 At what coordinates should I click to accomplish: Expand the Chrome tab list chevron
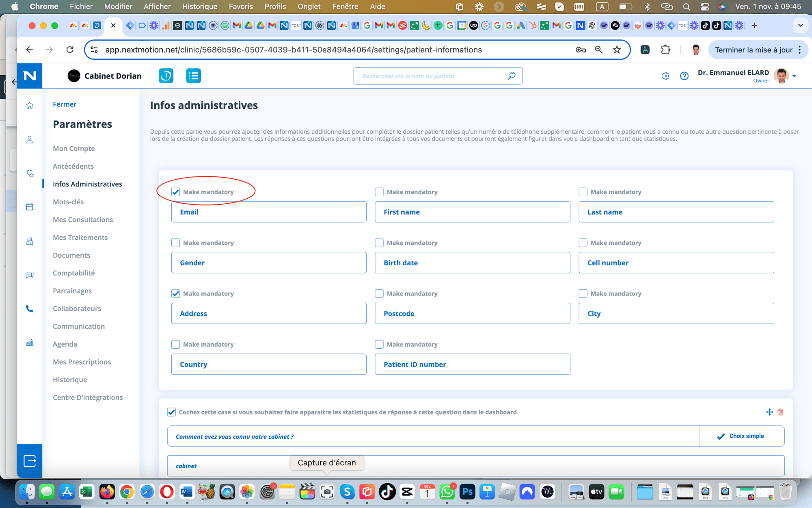[801, 25]
